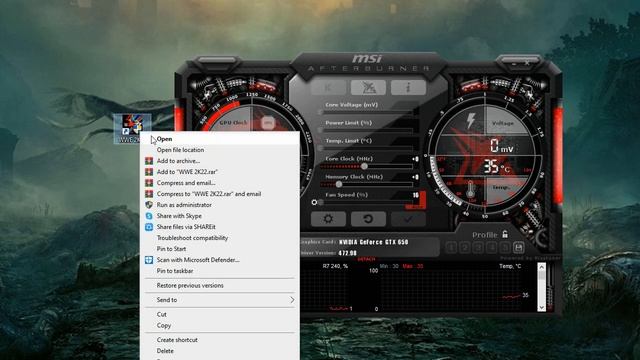Image resolution: width=640 pixels, height=360 pixels.
Task: Select Pin to taskbar
Action: (x=220, y=271)
